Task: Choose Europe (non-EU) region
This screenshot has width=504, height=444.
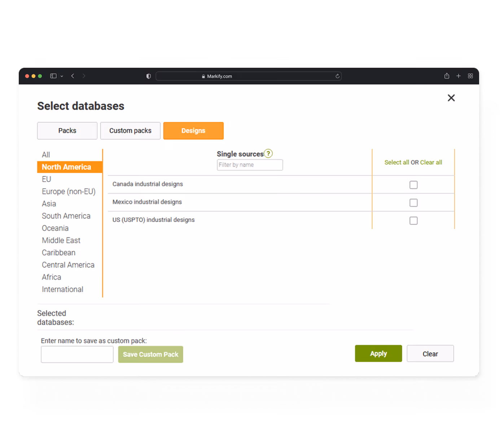Action: click(x=69, y=191)
